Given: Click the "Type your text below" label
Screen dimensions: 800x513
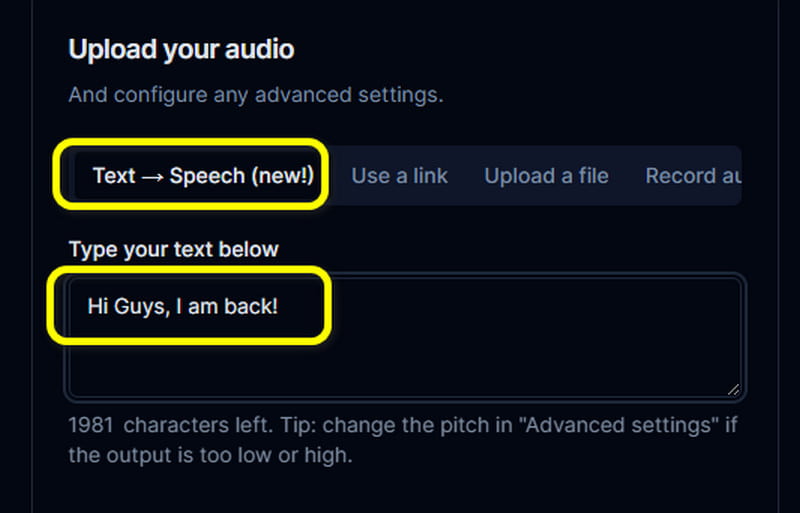Looking at the screenshot, I should point(173,249).
